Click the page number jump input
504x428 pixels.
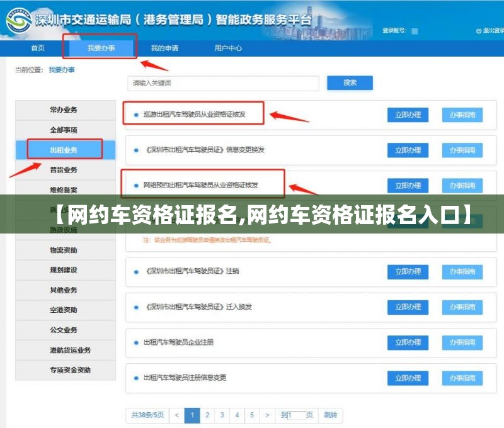(x=297, y=415)
